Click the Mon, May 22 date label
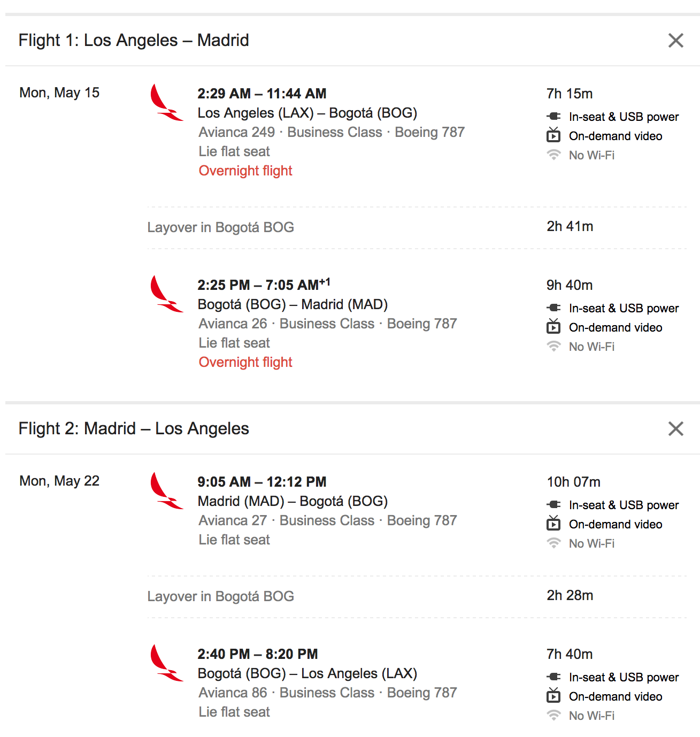 [x=59, y=481]
